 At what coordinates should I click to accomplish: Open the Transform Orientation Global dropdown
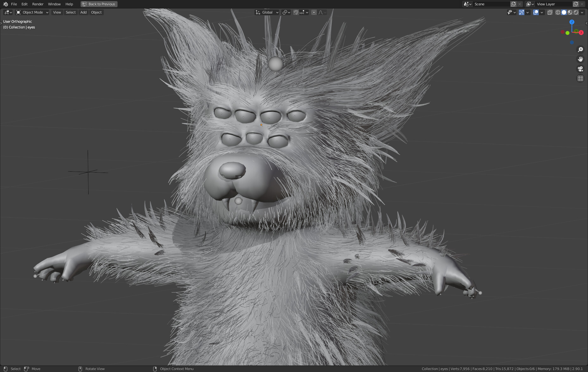point(267,12)
